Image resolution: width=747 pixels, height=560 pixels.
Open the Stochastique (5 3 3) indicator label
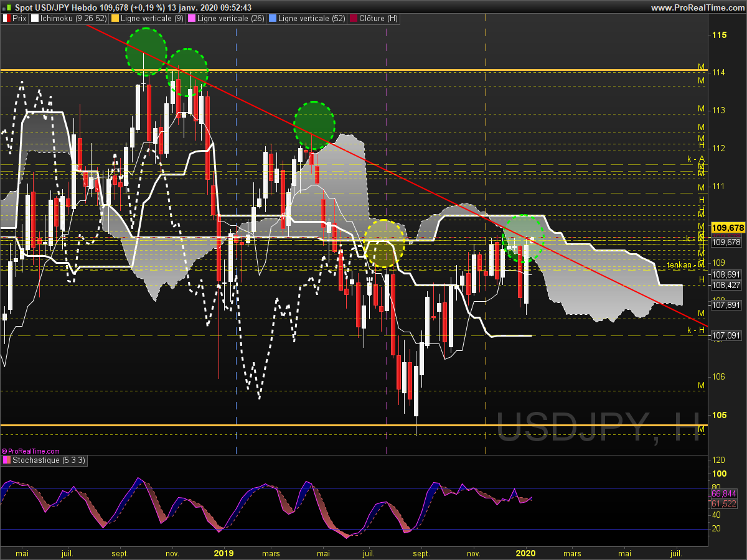44,460
